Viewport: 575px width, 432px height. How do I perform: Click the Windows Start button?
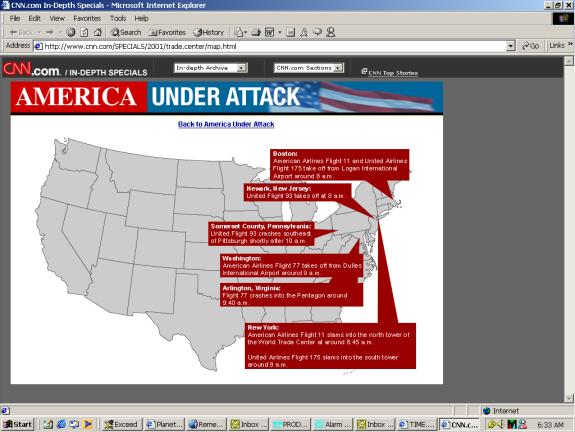coord(18,424)
